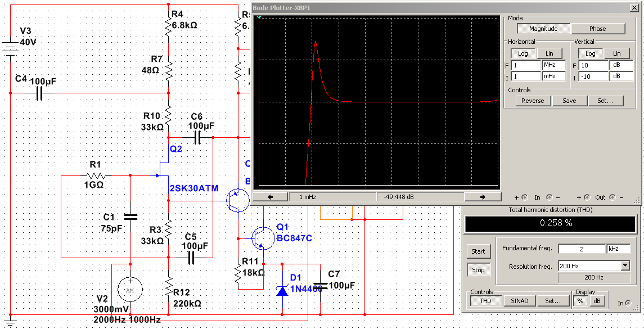
Task: Click the vertical F value input field
Action: coord(593,65)
